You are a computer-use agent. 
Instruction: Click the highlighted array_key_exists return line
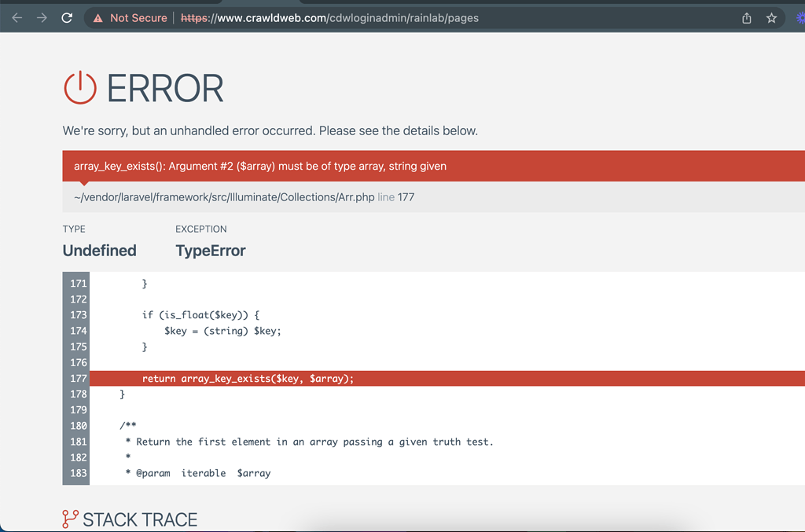tap(248, 378)
